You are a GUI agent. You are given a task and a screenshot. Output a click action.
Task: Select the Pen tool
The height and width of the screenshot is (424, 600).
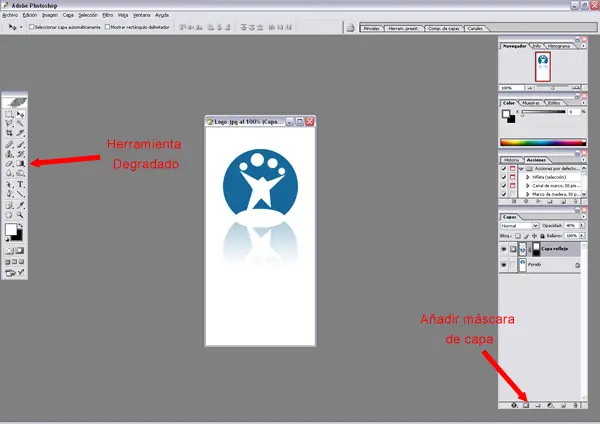(9, 194)
